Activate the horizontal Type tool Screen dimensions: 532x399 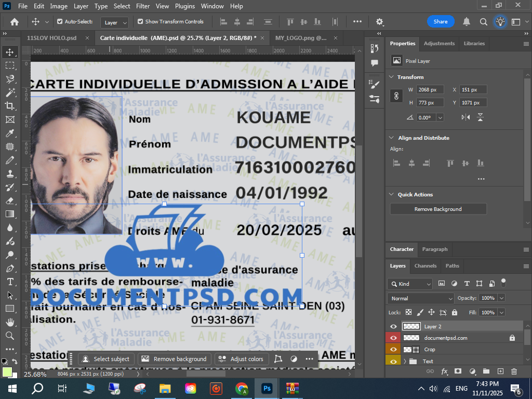pos(10,282)
